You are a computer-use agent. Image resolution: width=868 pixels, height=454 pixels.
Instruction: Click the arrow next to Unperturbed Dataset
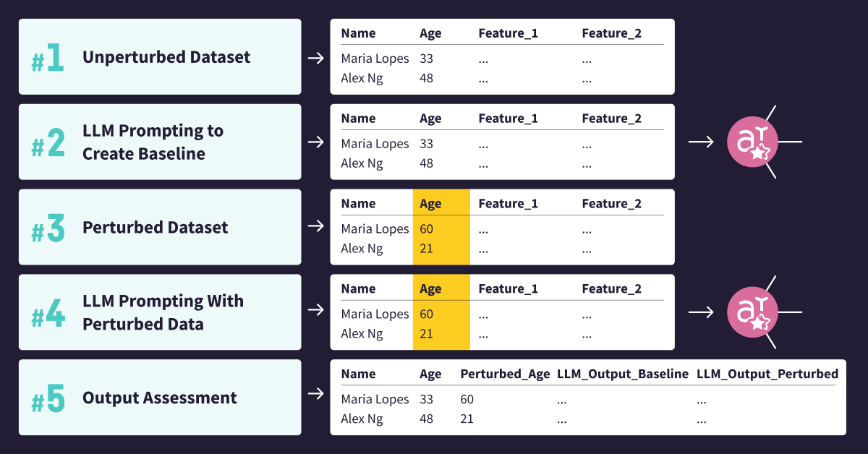315,58
